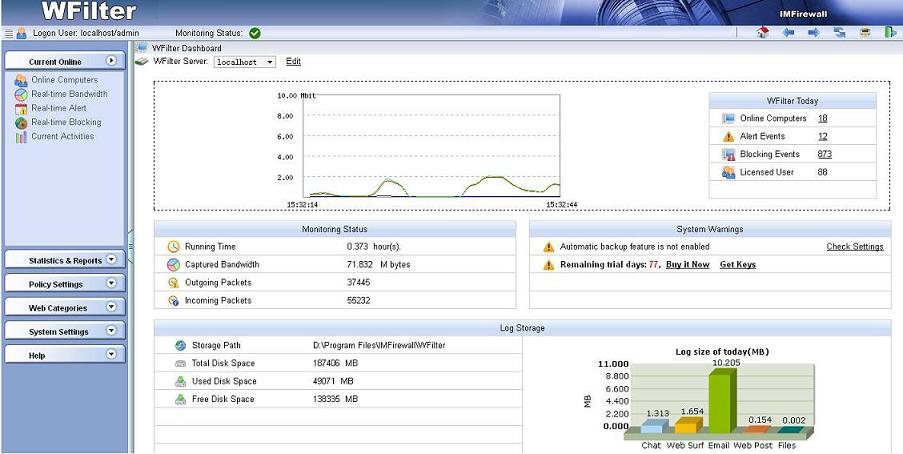Viewport: 903px width, 454px height.
Task: Open the alert events count 12
Action: point(822,136)
